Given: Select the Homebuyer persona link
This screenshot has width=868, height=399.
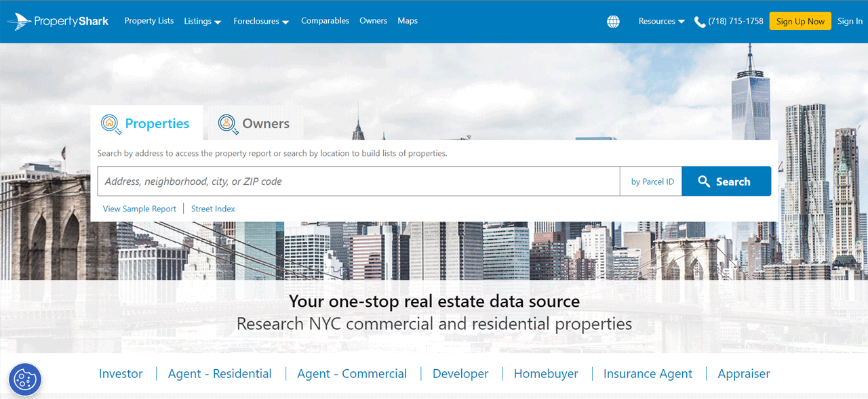Looking at the screenshot, I should 546,373.
